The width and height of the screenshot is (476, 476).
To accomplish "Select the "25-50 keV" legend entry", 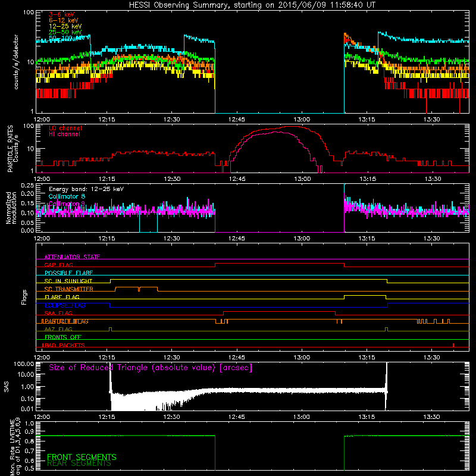I will pos(65,32).
